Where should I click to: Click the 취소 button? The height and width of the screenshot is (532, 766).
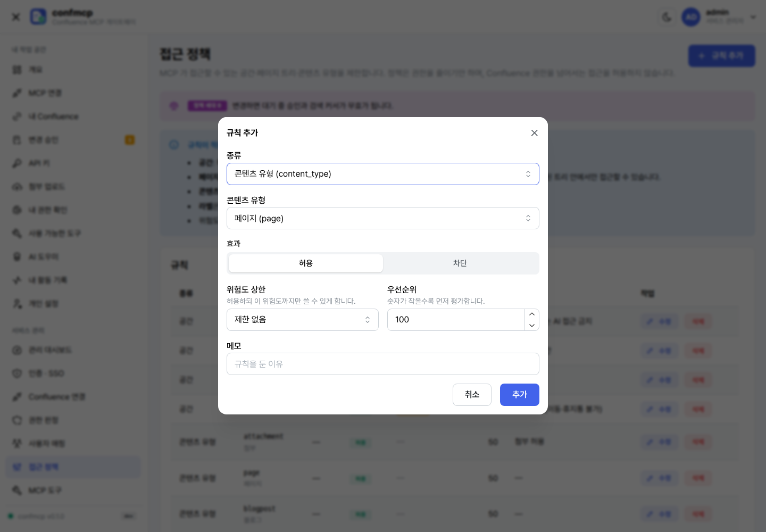(x=472, y=395)
